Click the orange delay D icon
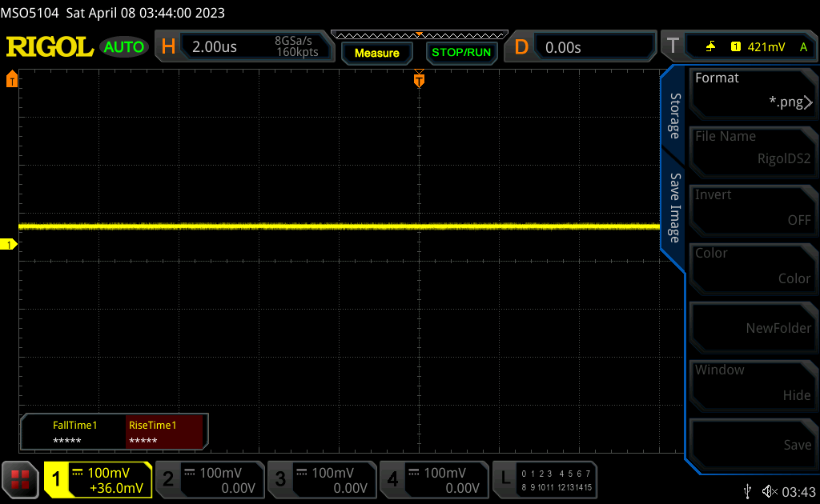This screenshot has height=504, width=820. tap(521, 47)
